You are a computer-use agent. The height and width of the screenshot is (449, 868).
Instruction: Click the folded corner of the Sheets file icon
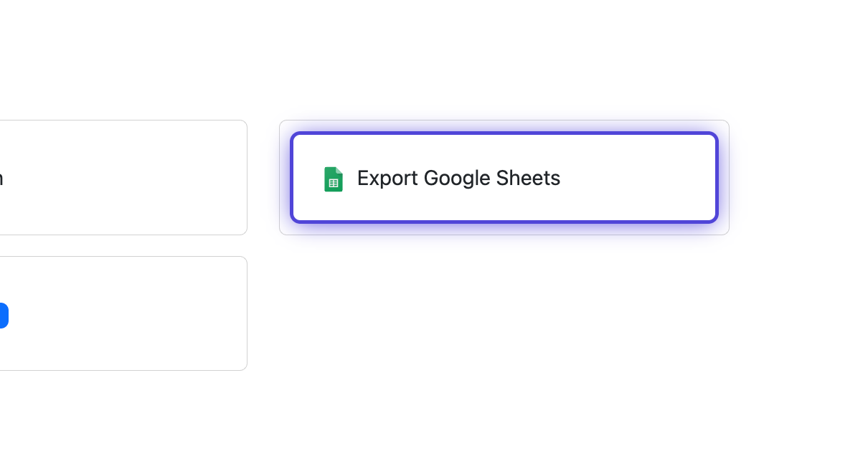click(x=339, y=170)
